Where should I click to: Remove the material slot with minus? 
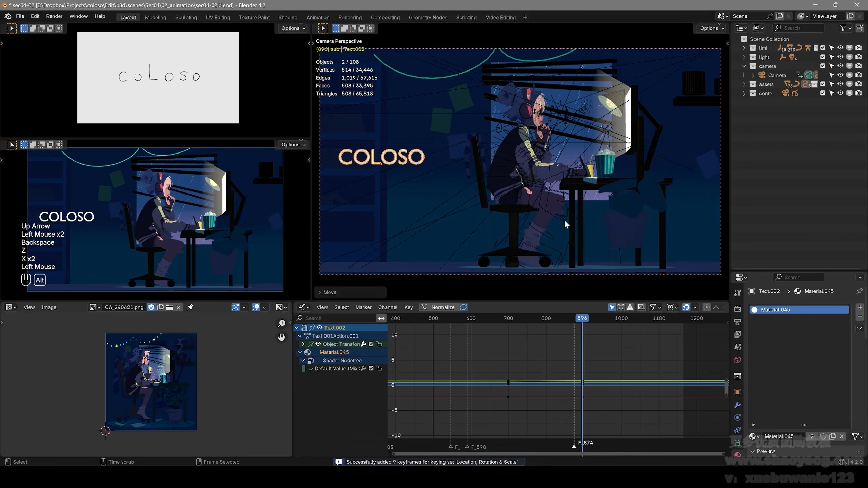coord(860,316)
